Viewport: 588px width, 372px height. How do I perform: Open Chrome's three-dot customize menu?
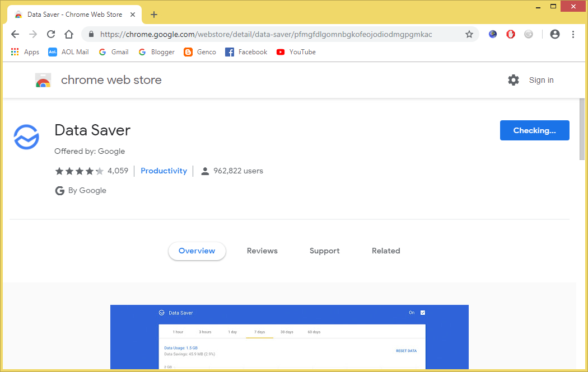tap(573, 34)
